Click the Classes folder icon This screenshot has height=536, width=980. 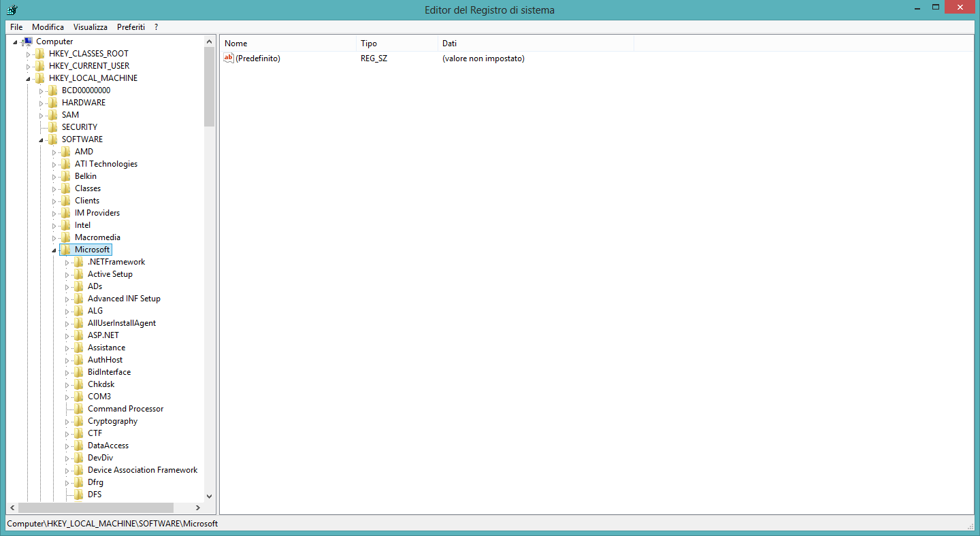[66, 188]
